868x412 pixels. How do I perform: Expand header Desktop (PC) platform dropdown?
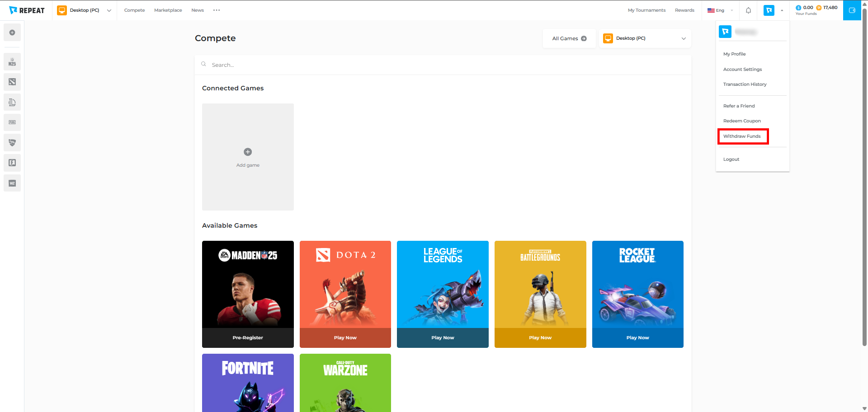point(85,10)
